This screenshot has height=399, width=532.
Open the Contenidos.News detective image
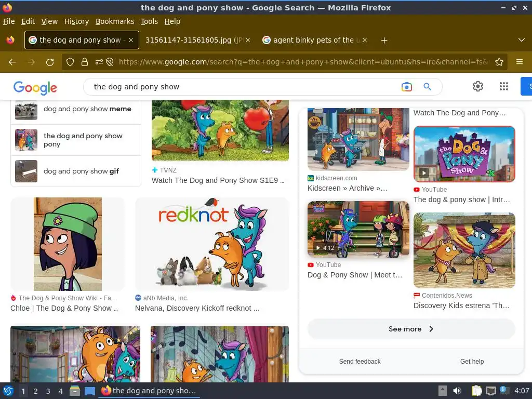(464, 250)
